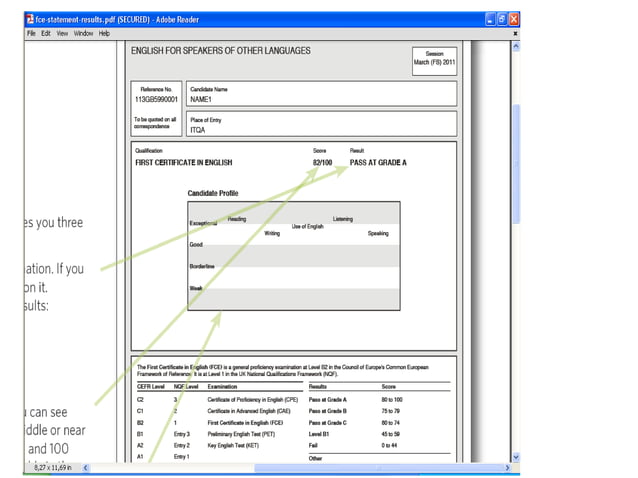Open the Help menu
Screen dimensions: 638x478
point(104,33)
